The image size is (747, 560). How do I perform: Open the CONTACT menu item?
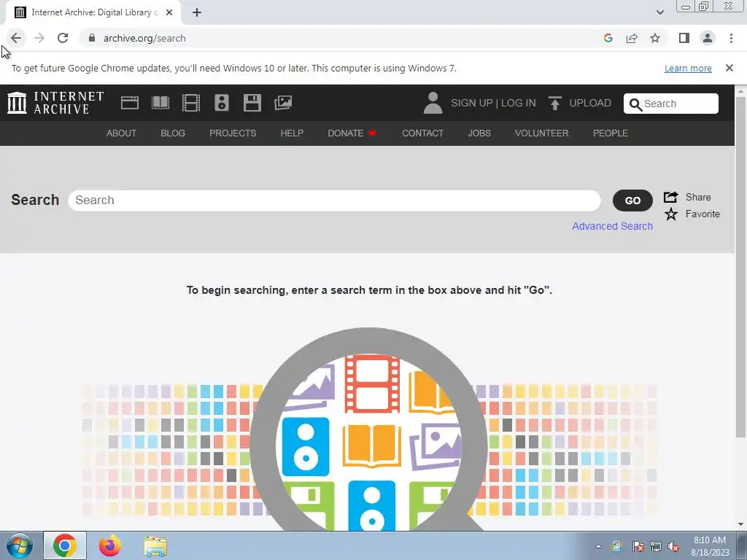423,133
